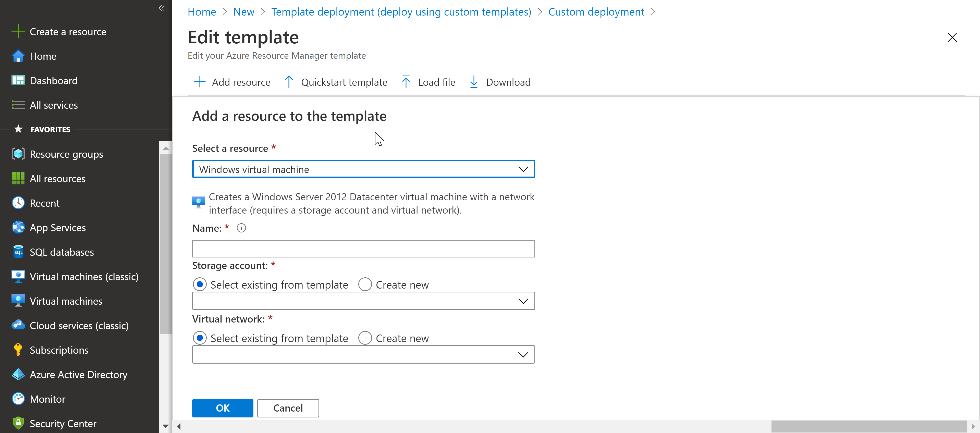Open Custom deployment breadcrumb link
Image resolution: width=980 pixels, height=433 pixels.
pos(596,12)
